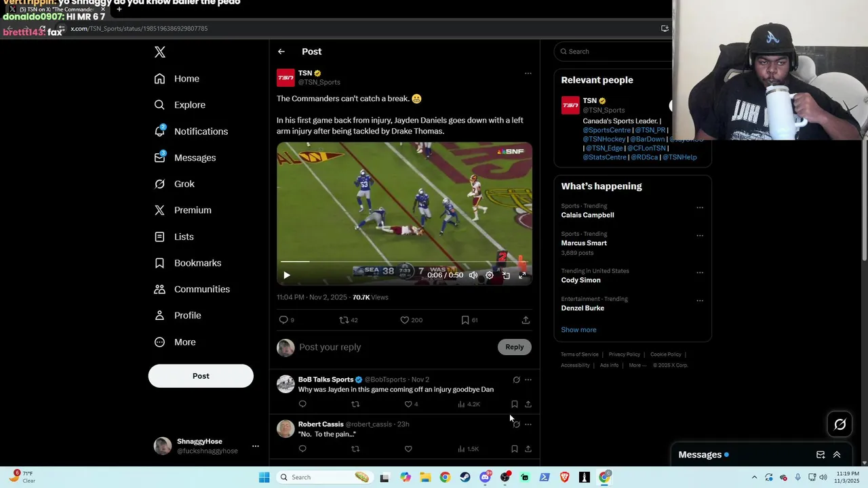This screenshot has height=488, width=868.
Task: Open Communities in the sidebar
Action: point(192,289)
